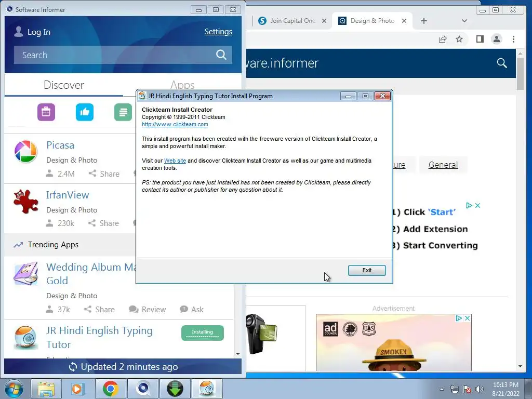
Task: Click the browser page scrollbar thumb
Action: [521, 74]
